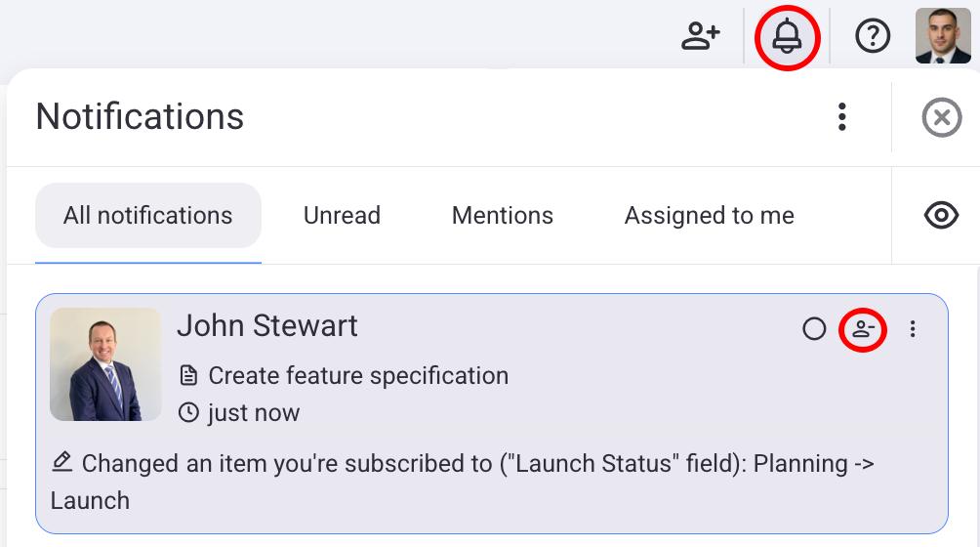Open the user profile avatar menu
The image size is (980, 547).
[943, 36]
